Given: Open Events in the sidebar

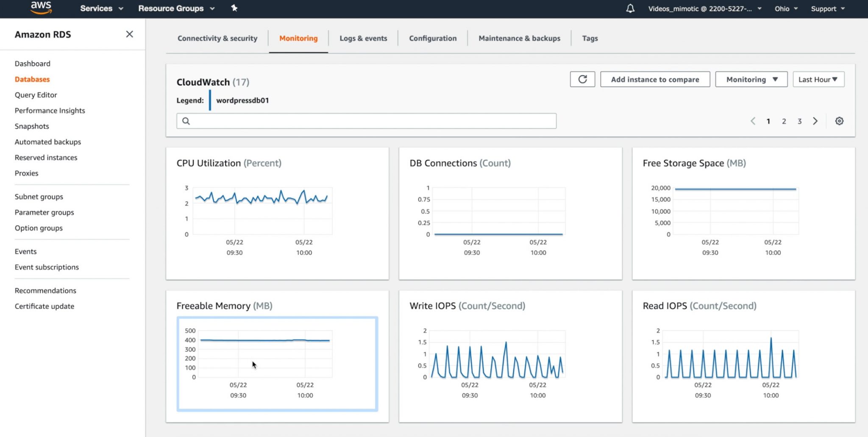Looking at the screenshot, I should pyautogui.click(x=26, y=251).
